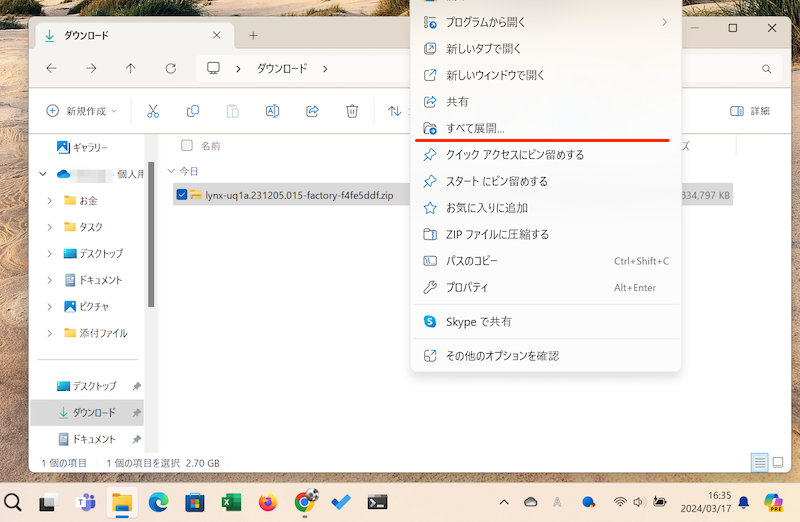Click the Copy icon in toolbar
The width and height of the screenshot is (800, 522).
click(193, 111)
